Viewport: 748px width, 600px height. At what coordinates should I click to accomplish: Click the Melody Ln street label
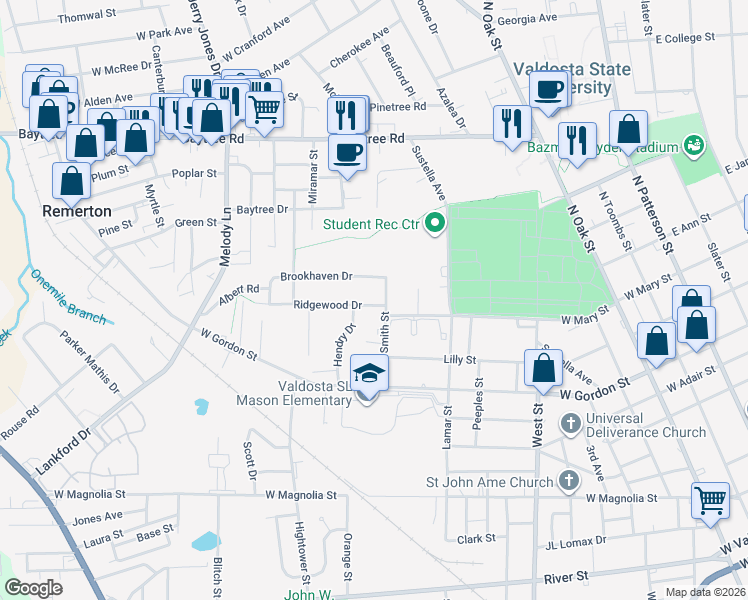[x=225, y=237]
